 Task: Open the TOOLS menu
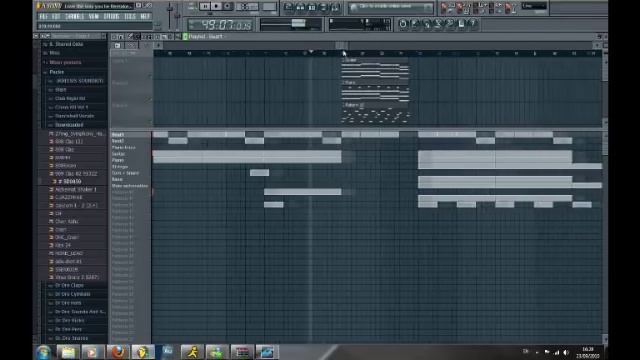130,17
